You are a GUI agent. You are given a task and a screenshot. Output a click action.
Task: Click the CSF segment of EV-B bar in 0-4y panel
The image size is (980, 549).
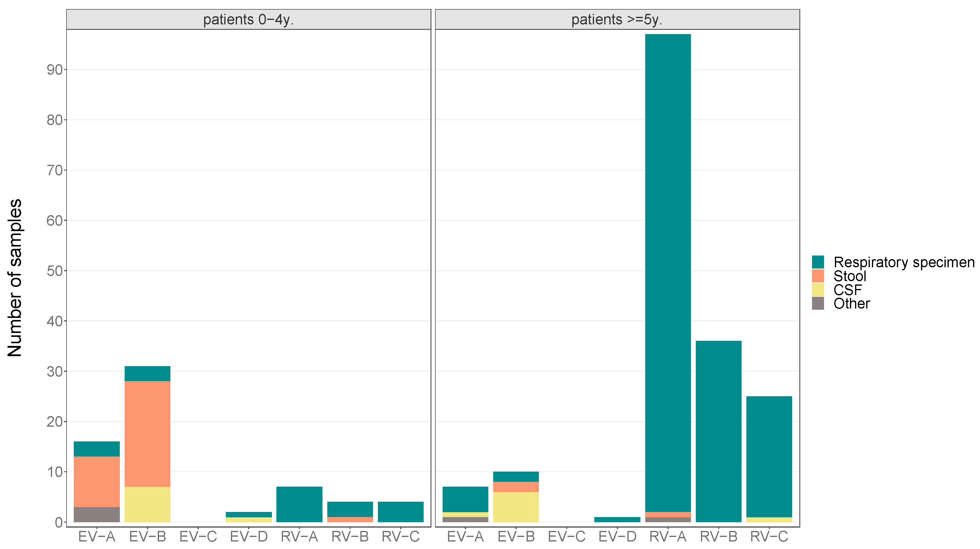[x=147, y=504]
